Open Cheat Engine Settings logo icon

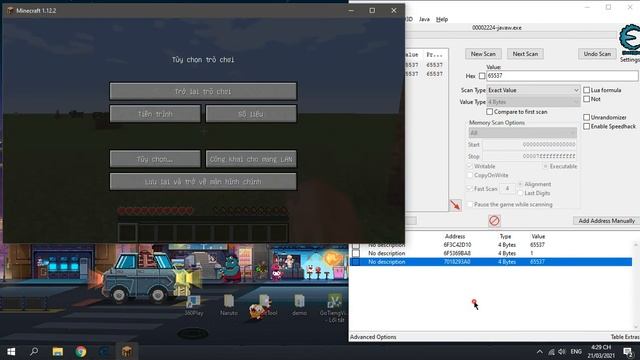click(x=629, y=39)
